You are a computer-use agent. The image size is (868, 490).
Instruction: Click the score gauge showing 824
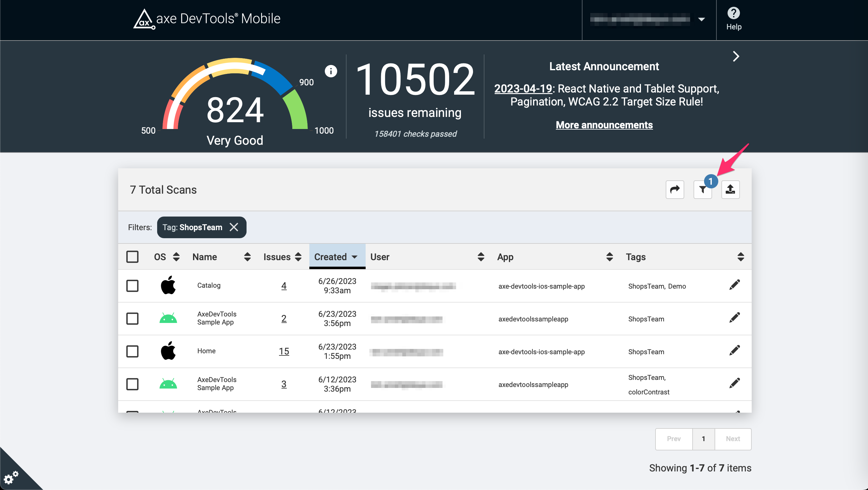click(x=235, y=111)
